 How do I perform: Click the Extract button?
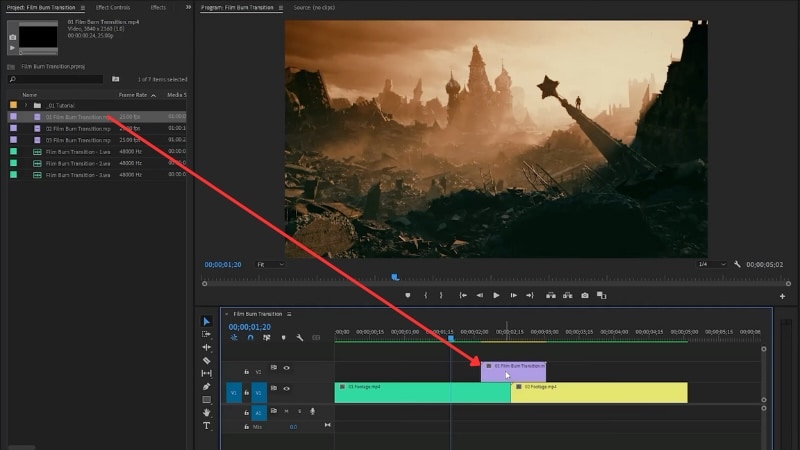pyautogui.click(x=568, y=295)
